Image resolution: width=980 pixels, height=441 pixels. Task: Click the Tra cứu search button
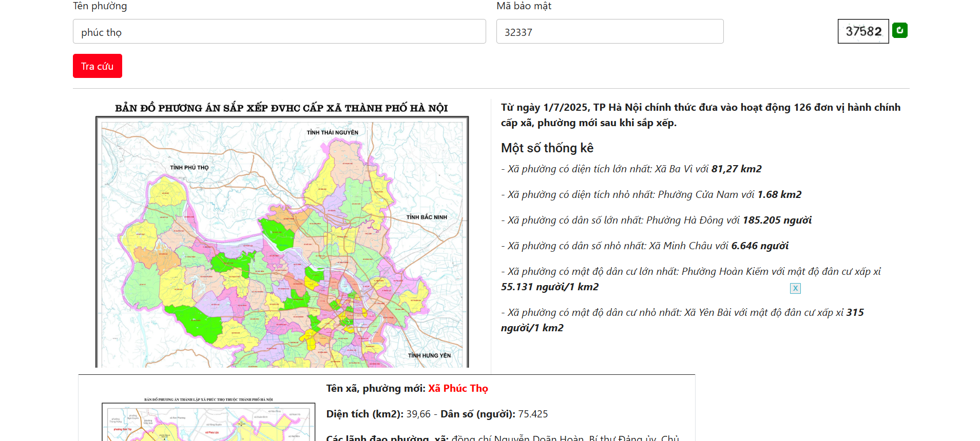[97, 66]
